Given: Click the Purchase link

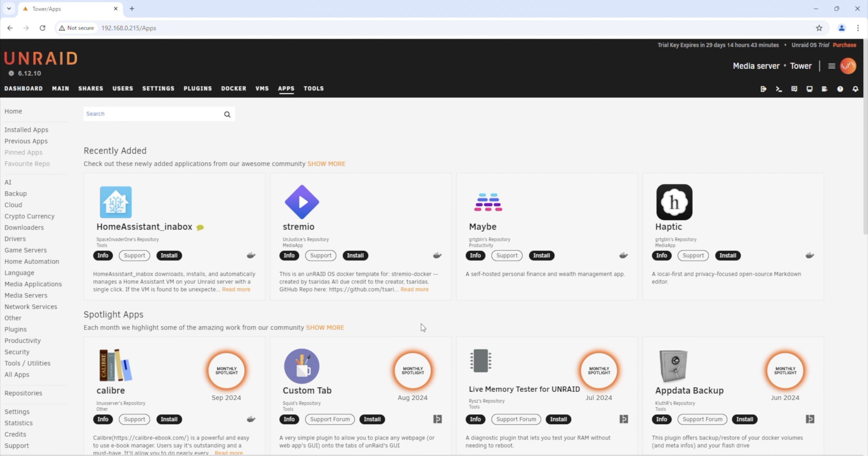Looking at the screenshot, I should (x=844, y=45).
